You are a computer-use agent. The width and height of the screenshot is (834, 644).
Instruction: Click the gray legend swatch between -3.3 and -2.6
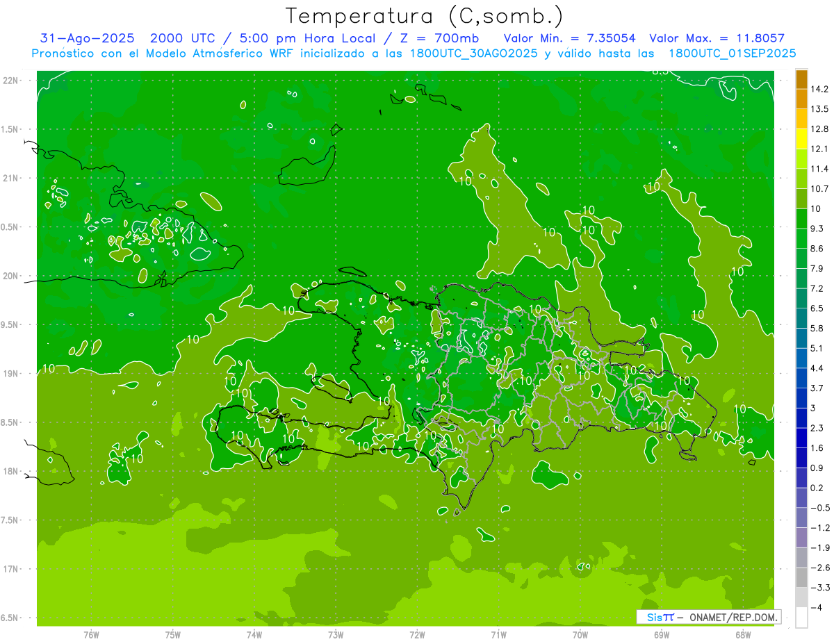pyautogui.click(x=801, y=578)
